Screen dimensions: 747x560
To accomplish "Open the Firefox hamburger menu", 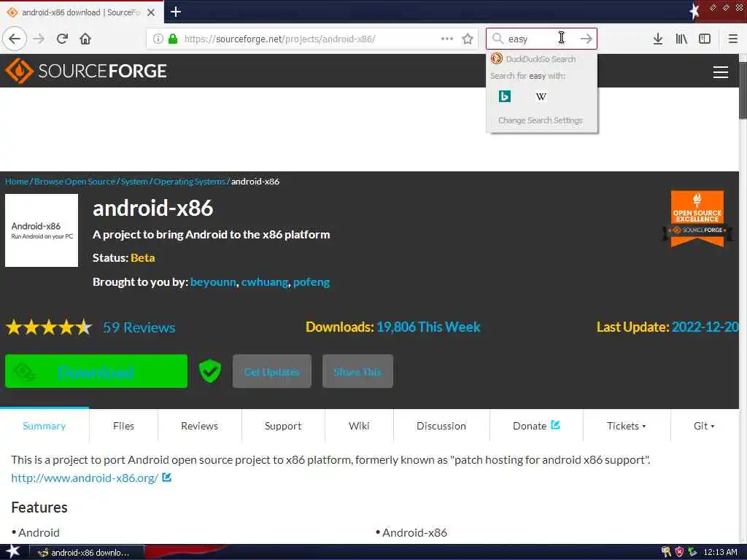I will click(733, 39).
